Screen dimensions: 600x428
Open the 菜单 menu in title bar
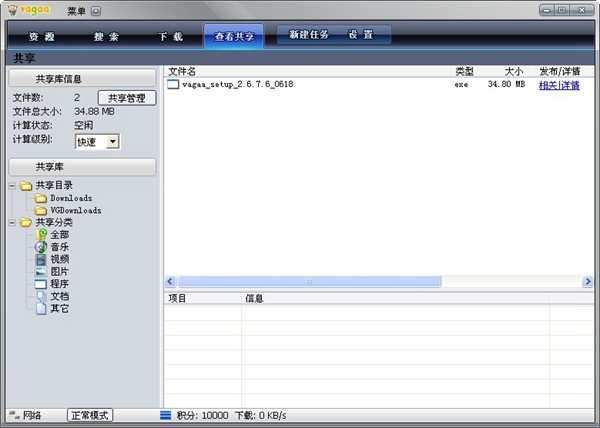click(82, 11)
